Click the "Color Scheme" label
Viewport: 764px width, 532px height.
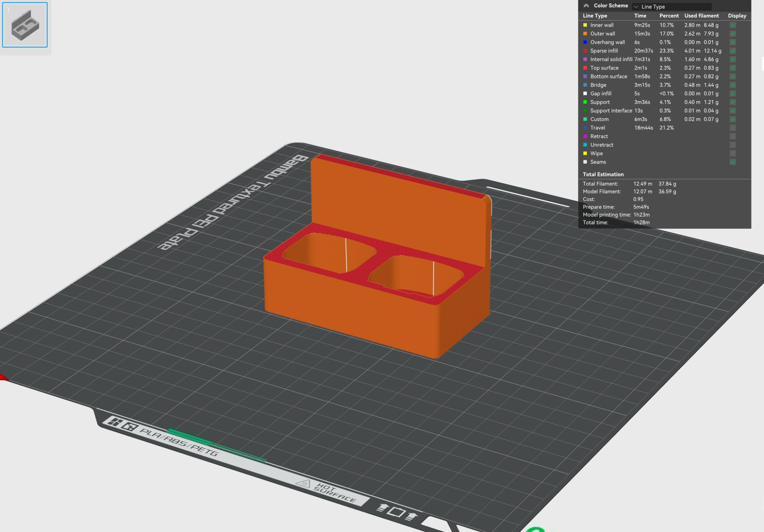(x=611, y=6)
